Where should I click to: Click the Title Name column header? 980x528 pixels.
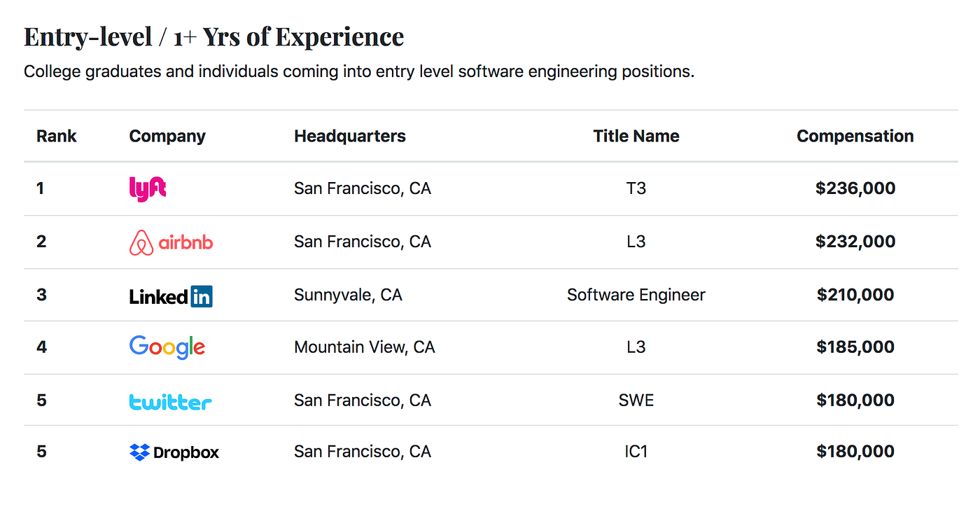636,136
